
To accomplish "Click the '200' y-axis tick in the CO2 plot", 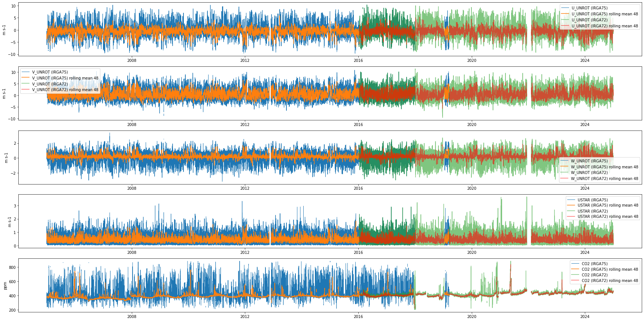I will tap(12, 310).
